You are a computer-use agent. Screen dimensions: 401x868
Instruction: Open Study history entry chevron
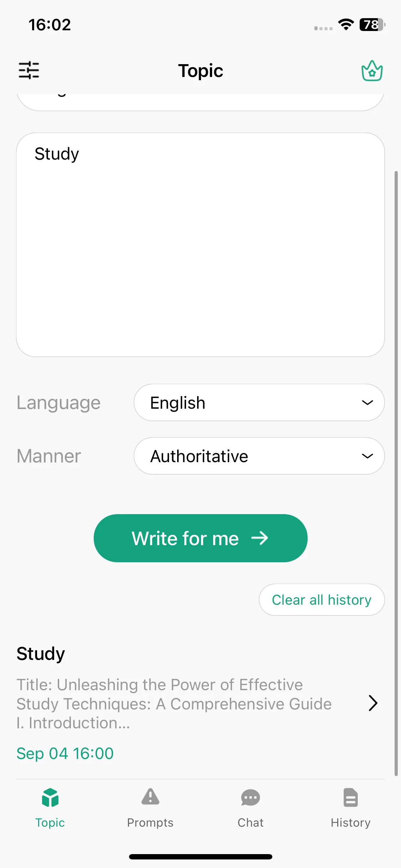[x=373, y=703]
